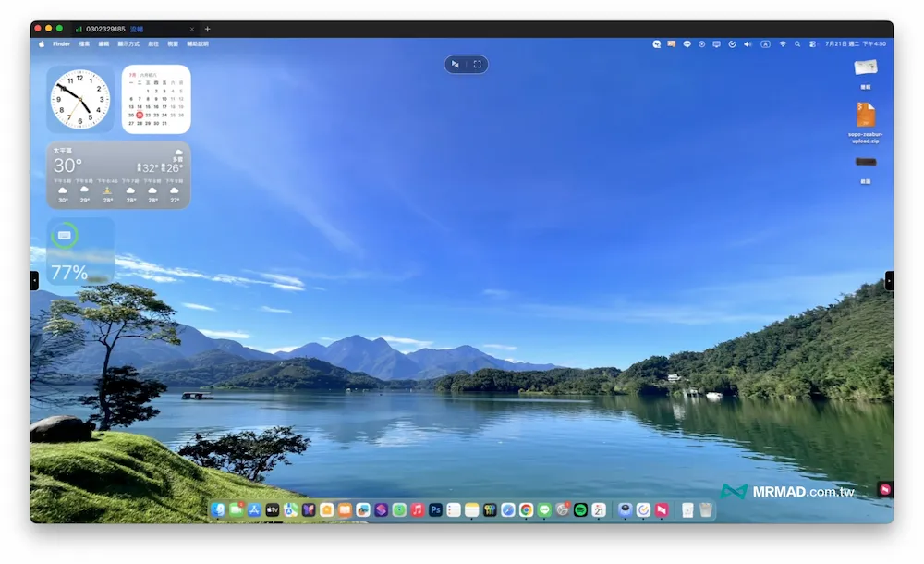The height and width of the screenshot is (564, 924).
Task: Open the sopo-zeabur-upload.zip desktop file
Action: coord(866,123)
